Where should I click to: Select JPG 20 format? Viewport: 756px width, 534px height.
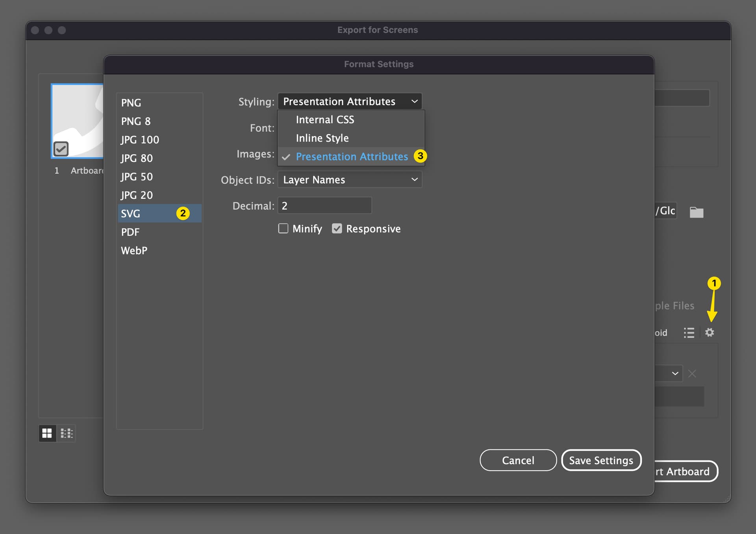pos(159,195)
